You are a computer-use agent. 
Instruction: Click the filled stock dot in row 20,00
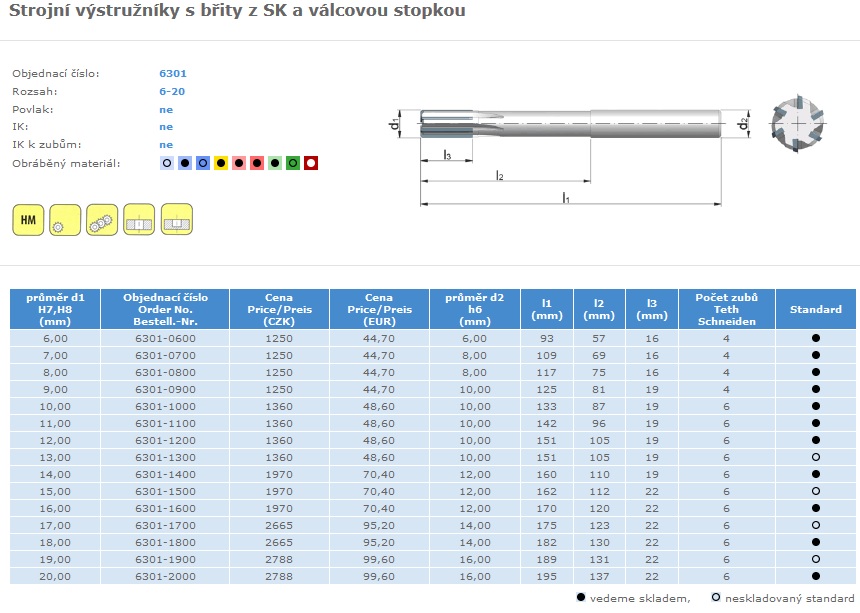[x=816, y=576]
